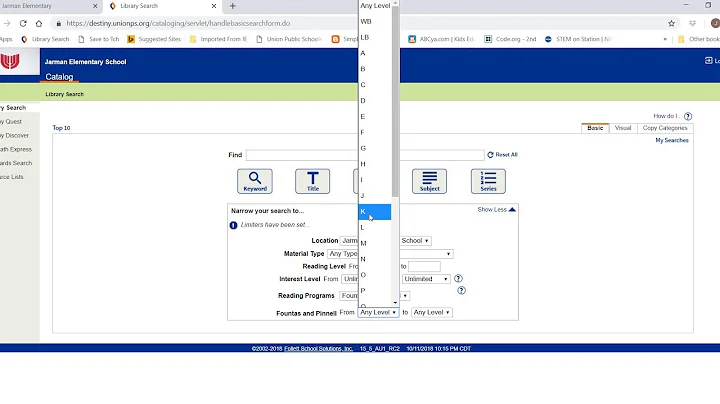Open the Suggested Sites bookmark

click(154, 39)
